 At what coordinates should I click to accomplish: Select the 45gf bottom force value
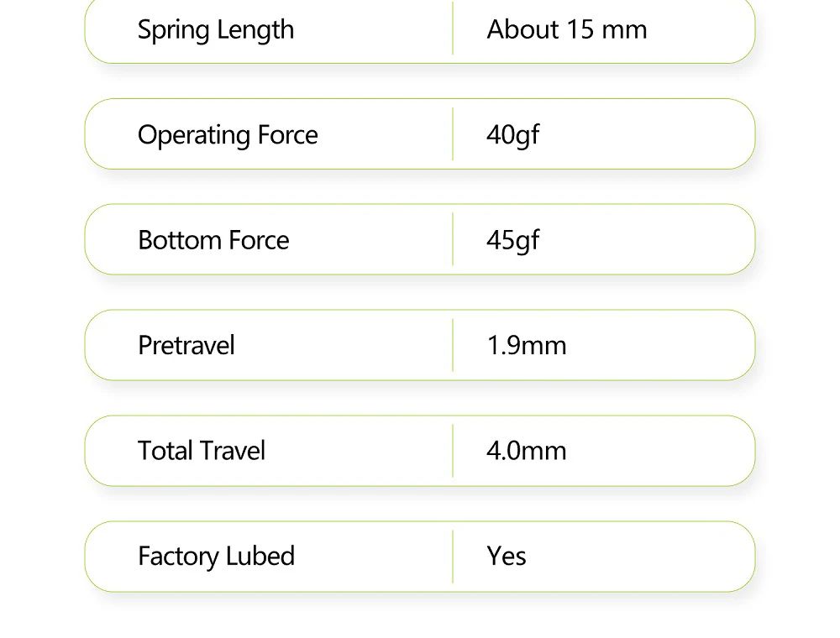pos(512,241)
